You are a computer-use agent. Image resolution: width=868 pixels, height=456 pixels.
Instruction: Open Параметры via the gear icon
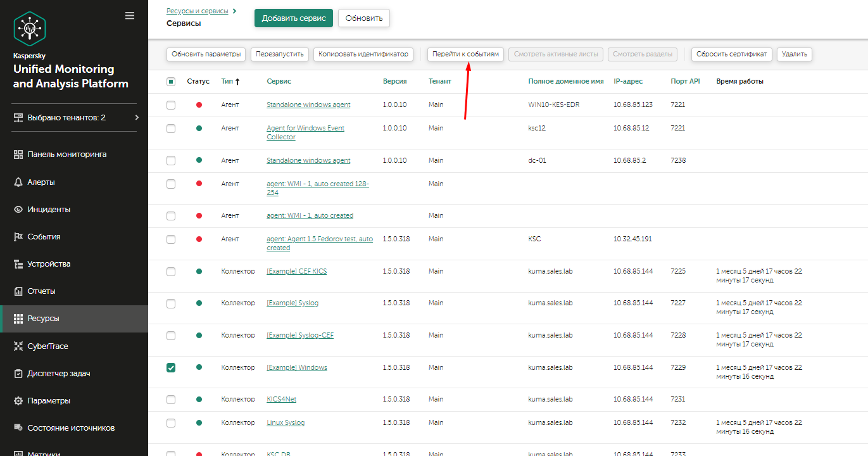pyautogui.click(x=18, y=401)
